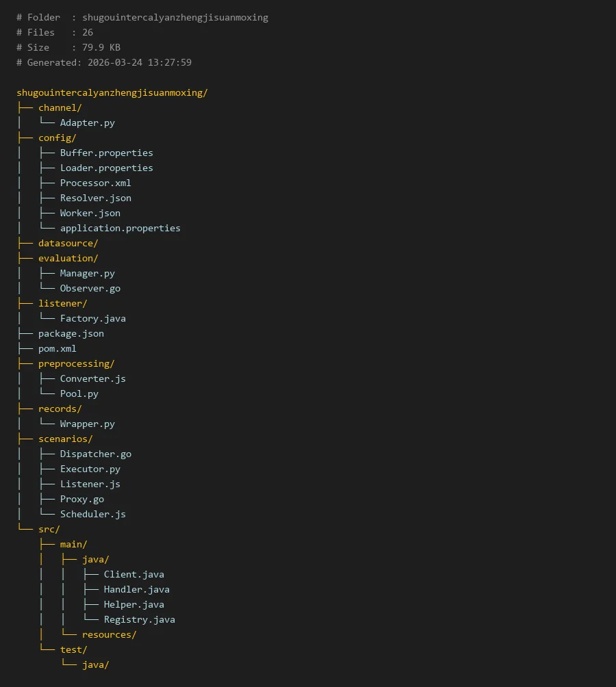616x687 pixels.
Task: Expand the datasource/ folder
Action: pos(68,243)
